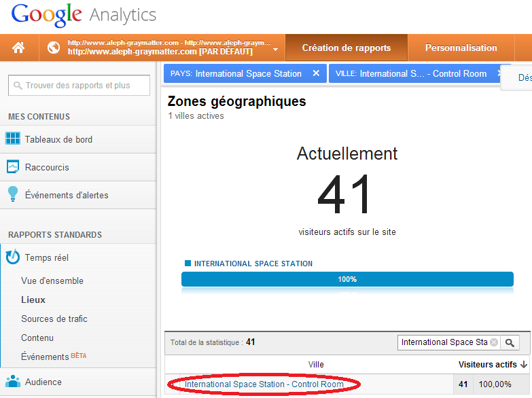Click the home icon in orange bar

(18, 48)
